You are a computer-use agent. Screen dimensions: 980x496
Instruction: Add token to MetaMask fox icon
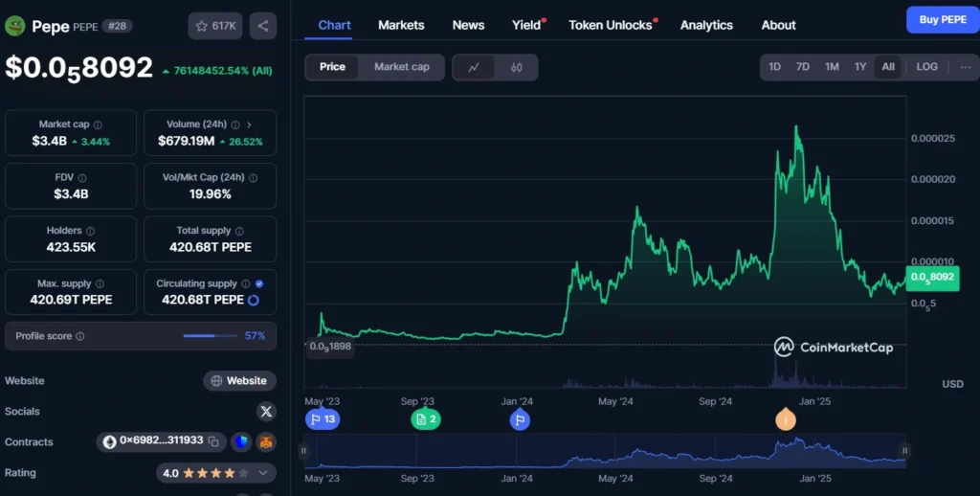click(x=266, y=442)
